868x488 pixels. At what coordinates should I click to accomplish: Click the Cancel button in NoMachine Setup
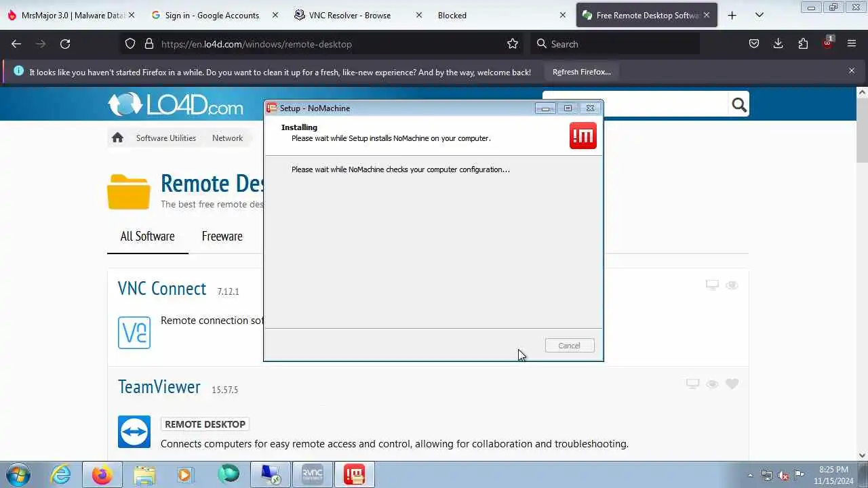click(x=570, y=346)
